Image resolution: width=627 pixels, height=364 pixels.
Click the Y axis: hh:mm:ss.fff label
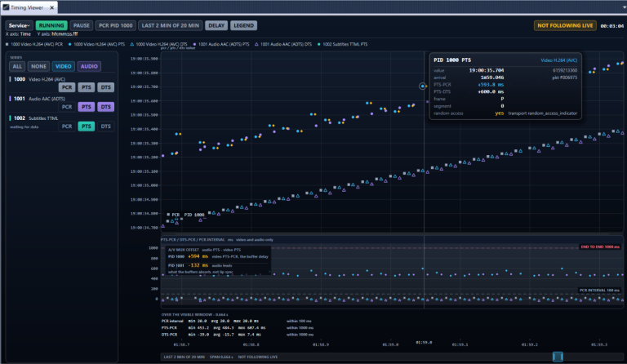point(57,34)
